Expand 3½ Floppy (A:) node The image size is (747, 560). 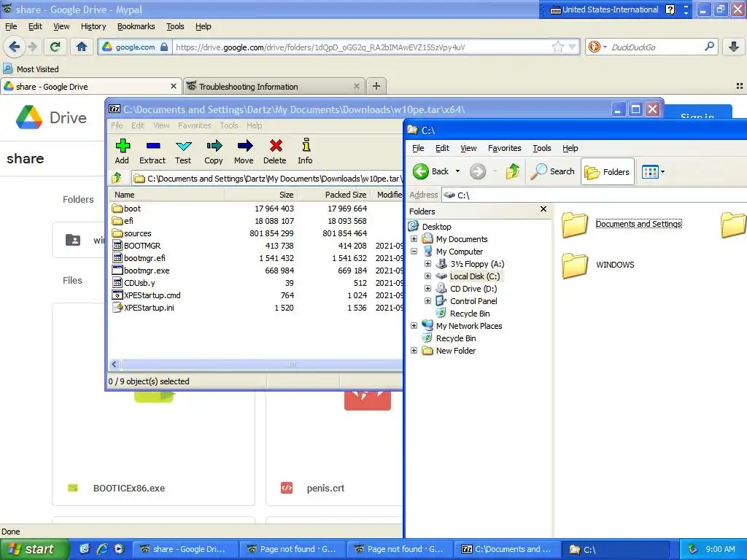[x=427, y=264]
